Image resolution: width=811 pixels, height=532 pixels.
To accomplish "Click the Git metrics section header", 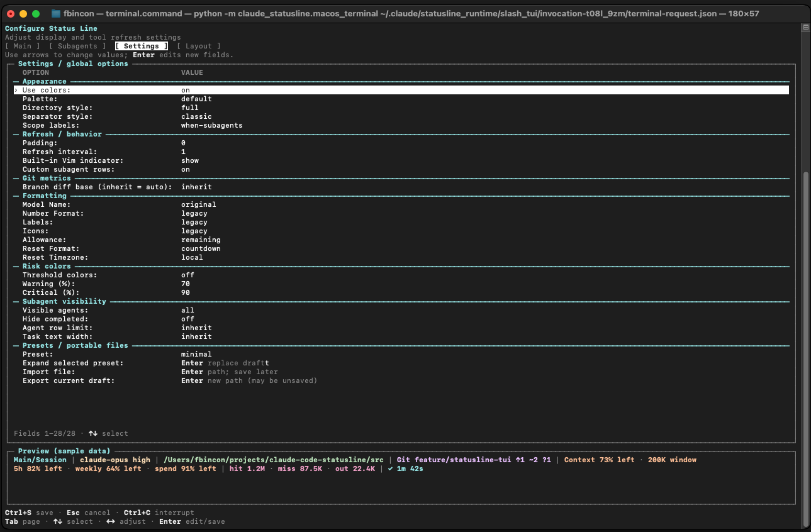I will point(47,178).
